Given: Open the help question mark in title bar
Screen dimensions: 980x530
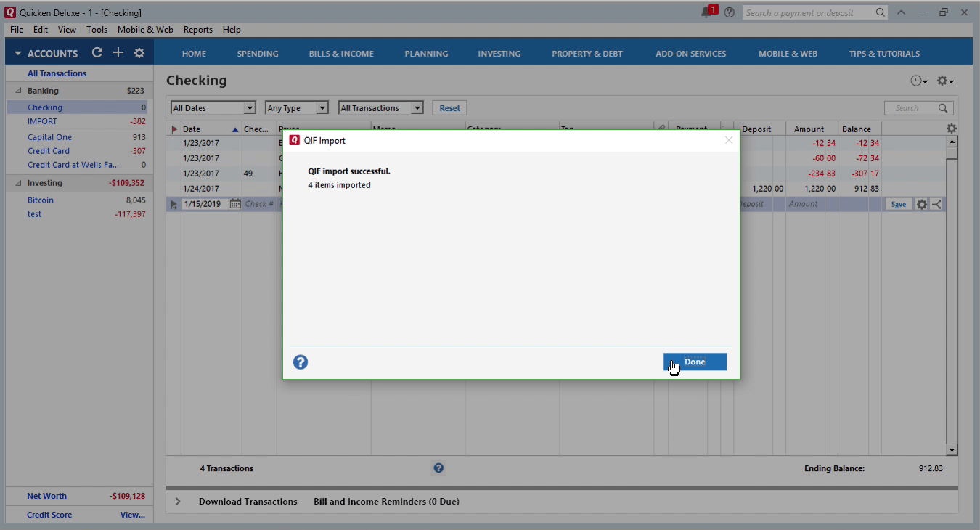Looking at the screenshot, I should point(729,12).
